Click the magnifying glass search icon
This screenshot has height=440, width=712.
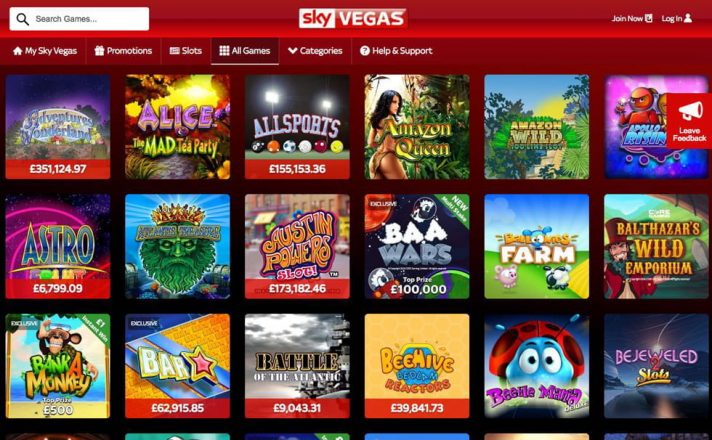pos(22,19)
